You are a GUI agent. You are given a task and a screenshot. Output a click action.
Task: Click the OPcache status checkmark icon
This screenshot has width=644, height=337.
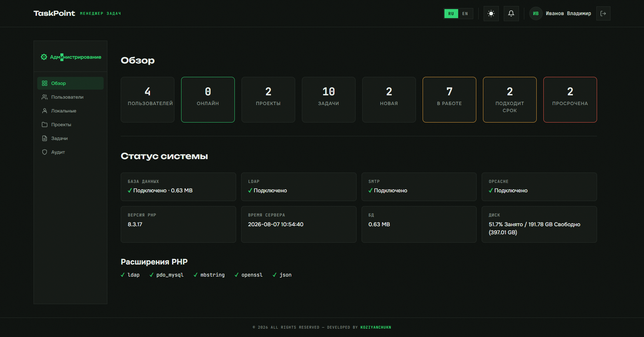pos(491,190)
